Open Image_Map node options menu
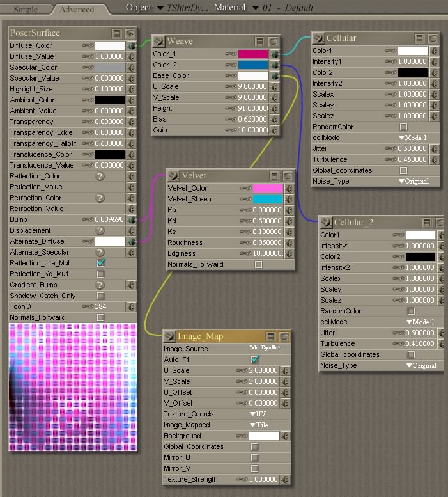 pyautogui.click(x=271, y=336)
